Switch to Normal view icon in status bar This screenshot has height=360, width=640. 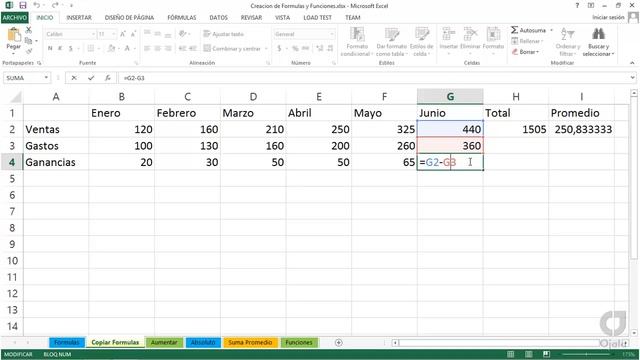click(x=510, y=354)
